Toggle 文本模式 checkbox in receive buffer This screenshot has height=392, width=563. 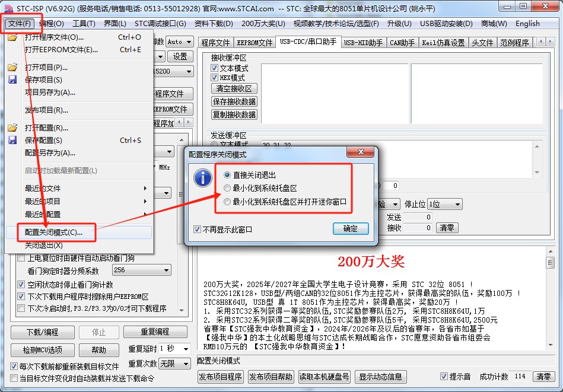tap(214, 68)
